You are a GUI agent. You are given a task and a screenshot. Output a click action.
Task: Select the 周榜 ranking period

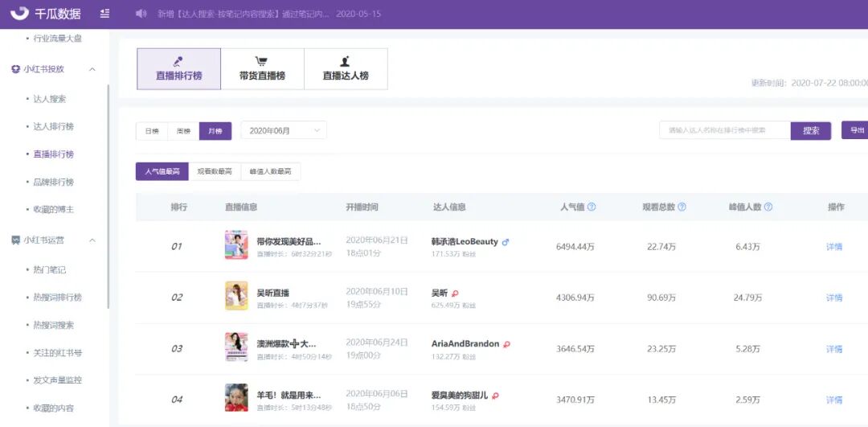pyautogui.click(x=183, y=131)
